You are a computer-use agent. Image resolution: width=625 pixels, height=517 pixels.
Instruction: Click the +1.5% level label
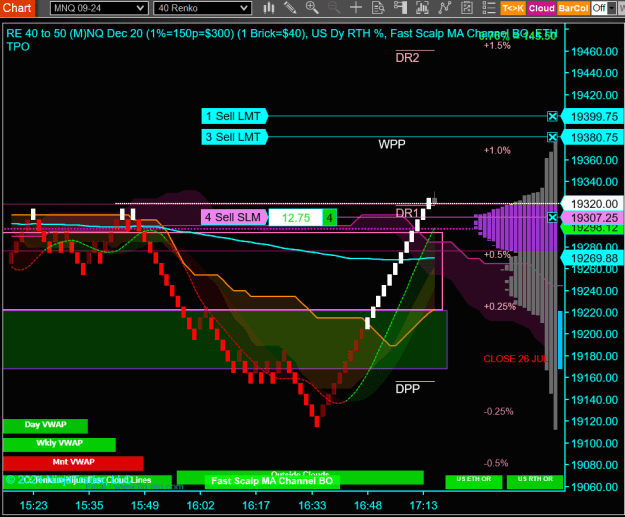point(497,45)
